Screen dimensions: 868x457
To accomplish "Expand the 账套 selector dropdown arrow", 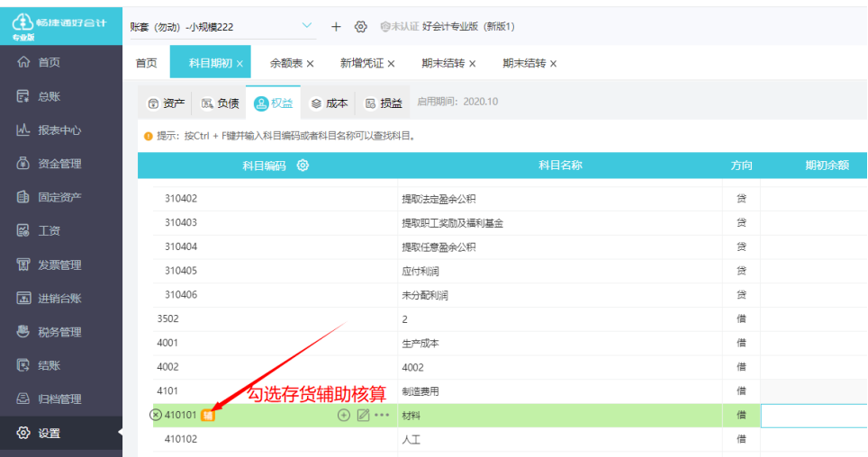I will tap(307, 25).
